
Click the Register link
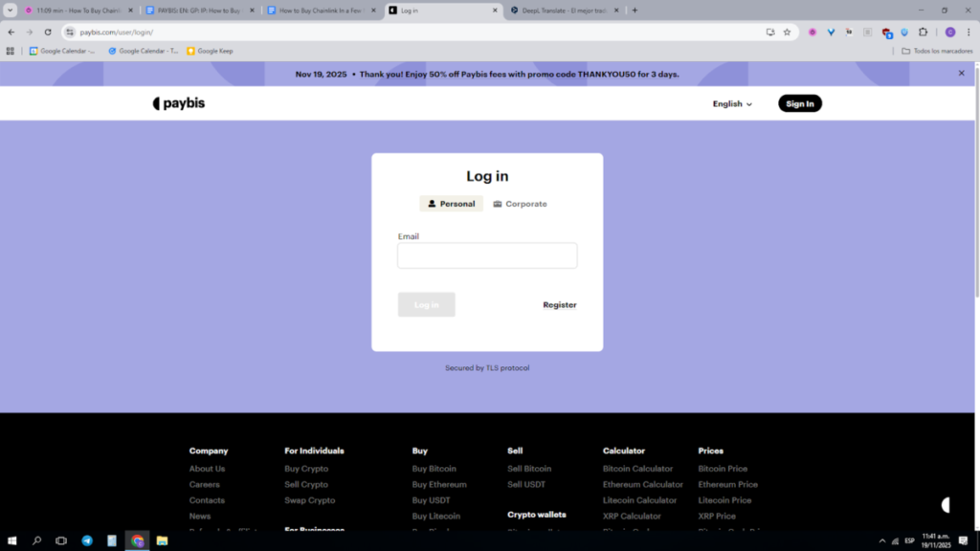559,305
